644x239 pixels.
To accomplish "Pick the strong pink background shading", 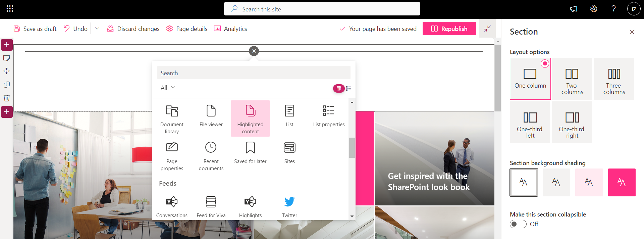I will [x=622, y=182].
